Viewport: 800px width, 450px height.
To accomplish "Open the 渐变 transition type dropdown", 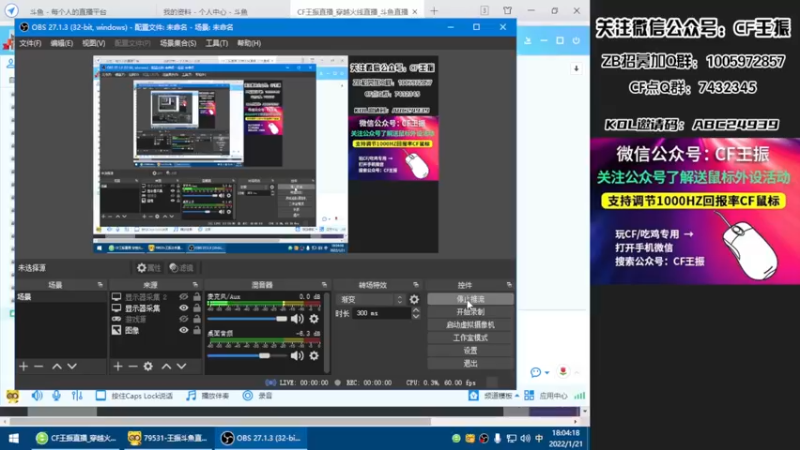I will point(371,299).
